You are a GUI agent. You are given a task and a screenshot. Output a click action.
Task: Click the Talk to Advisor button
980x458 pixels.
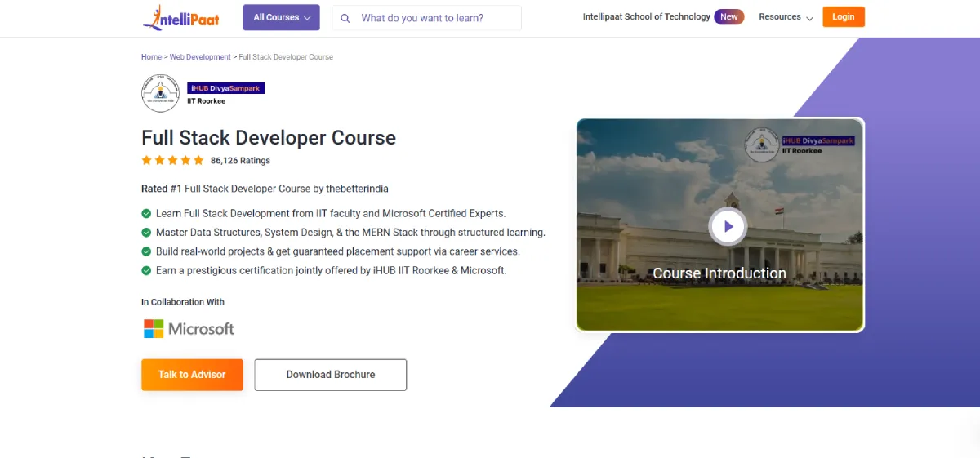(192, 375)
